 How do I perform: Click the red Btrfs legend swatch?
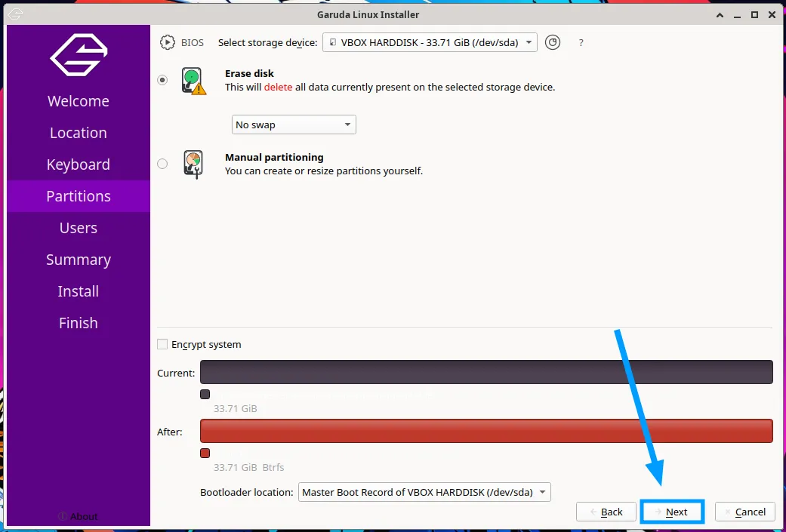205,454
